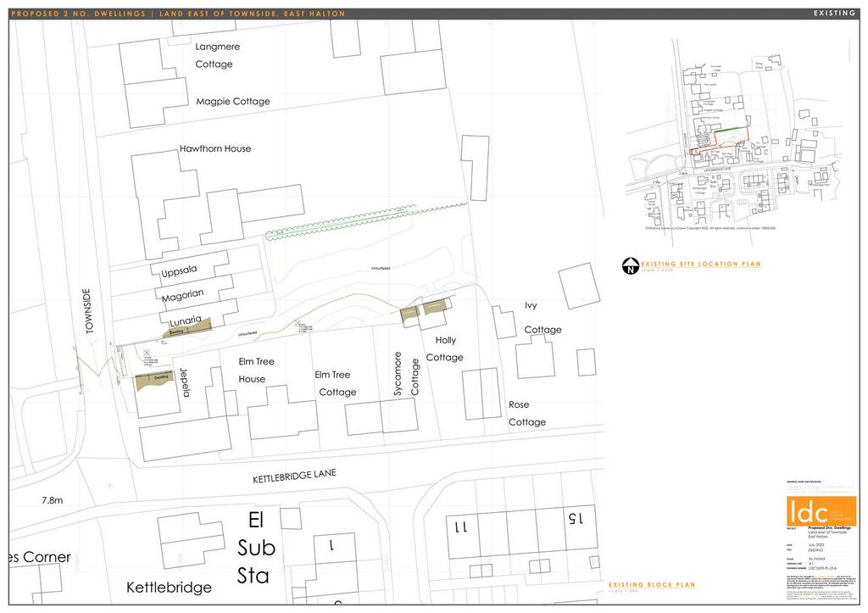Select the Dwelling outbuilding below Japela

coord(155,380)
